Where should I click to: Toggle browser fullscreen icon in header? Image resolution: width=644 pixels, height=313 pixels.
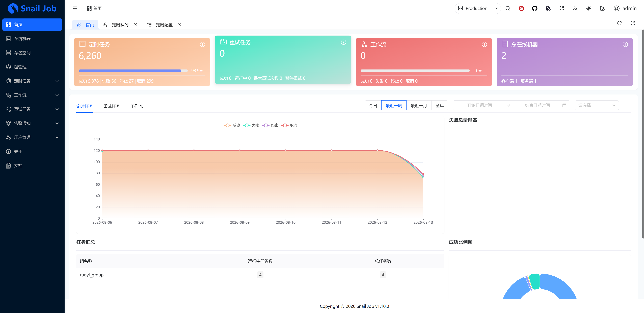point(562,9)
